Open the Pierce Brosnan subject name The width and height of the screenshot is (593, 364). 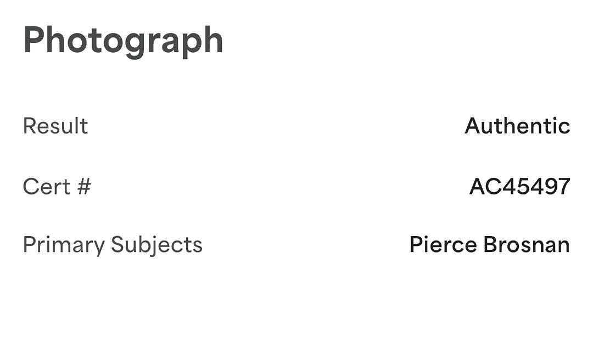[x=489, y=245]
